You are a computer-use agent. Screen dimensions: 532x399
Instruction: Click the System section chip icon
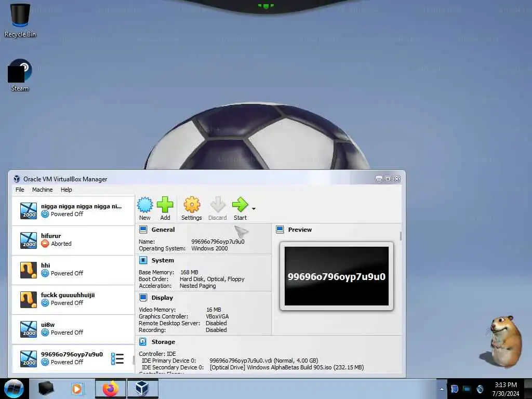(143, 260)
